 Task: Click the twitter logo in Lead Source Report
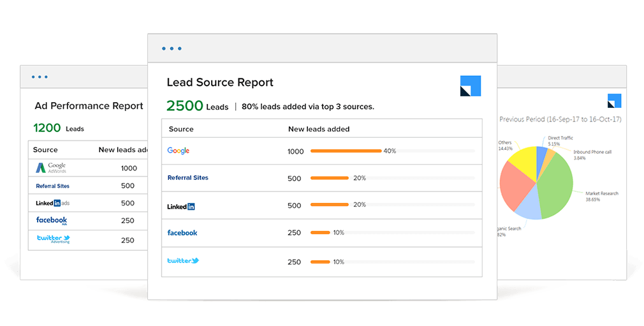tap(183, 261)
